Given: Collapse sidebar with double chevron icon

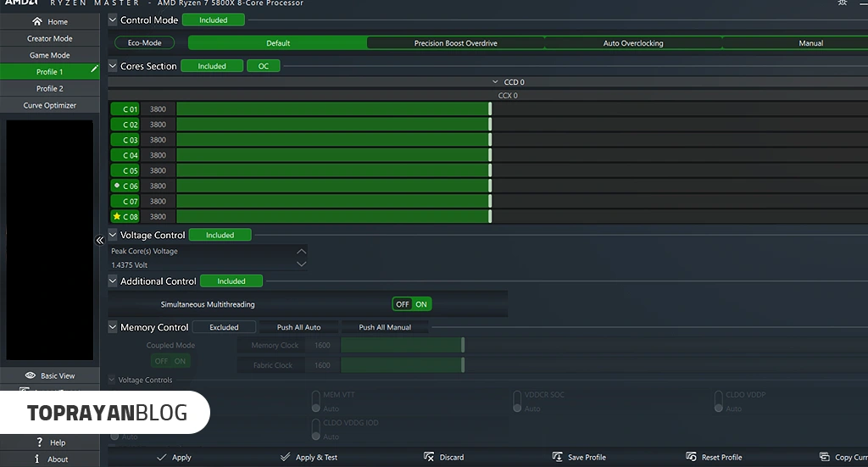Looking at the screenshot, I should click(x=100, y=240).
